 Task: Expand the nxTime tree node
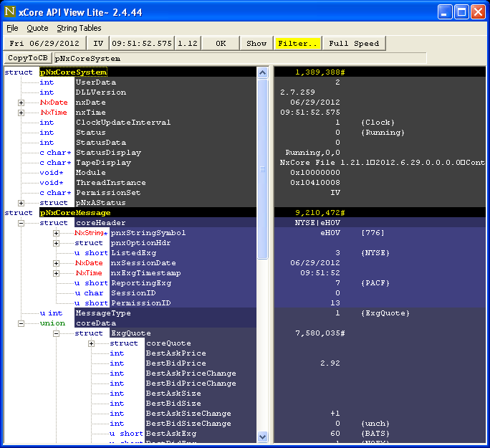pos(21,113)
